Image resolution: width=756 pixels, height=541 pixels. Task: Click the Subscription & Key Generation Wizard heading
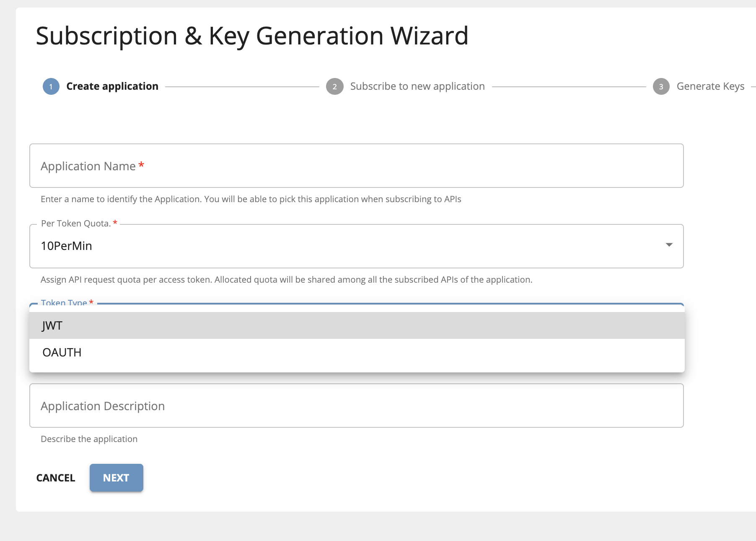point(252,36)
